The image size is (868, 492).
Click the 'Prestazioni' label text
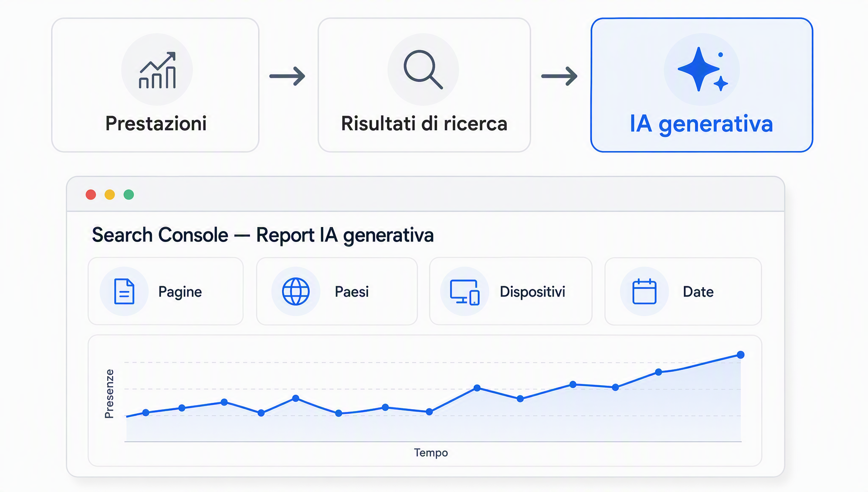156,123
